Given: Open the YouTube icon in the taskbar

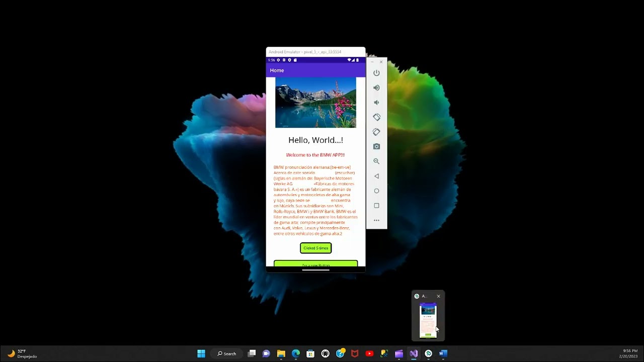Looking at the screenshot, I should 369,353.
